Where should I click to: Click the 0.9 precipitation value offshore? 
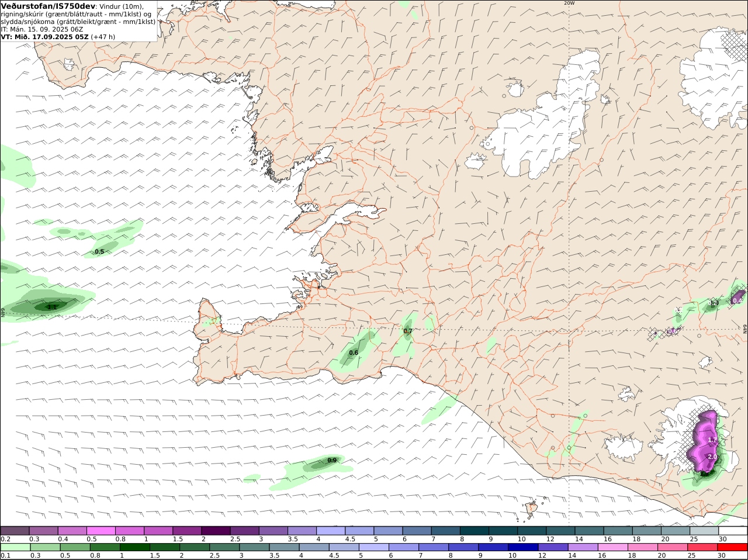tap(332, 460)
